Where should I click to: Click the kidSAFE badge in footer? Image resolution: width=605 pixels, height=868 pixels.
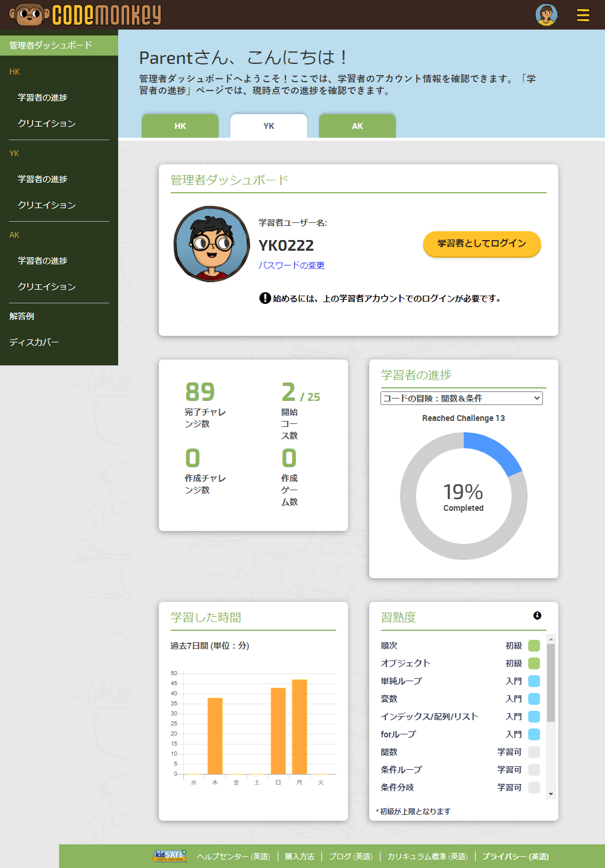point(170,856)
